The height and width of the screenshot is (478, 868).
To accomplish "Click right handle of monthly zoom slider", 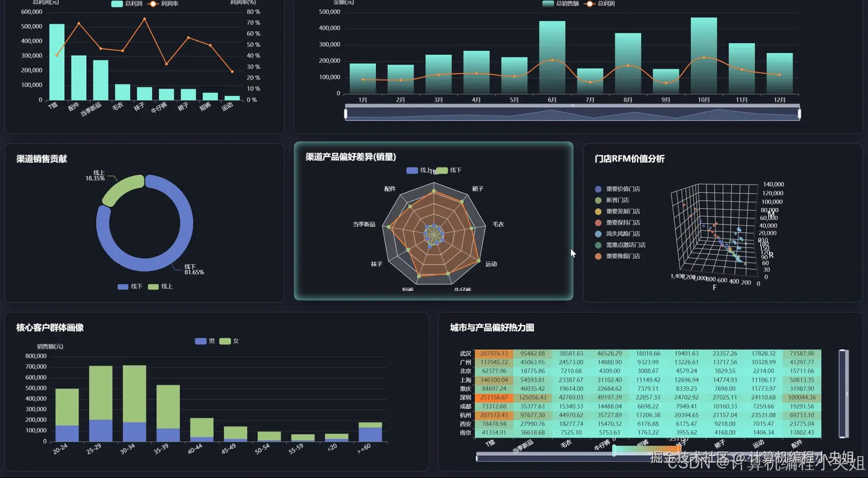I will tap(800, 113).
